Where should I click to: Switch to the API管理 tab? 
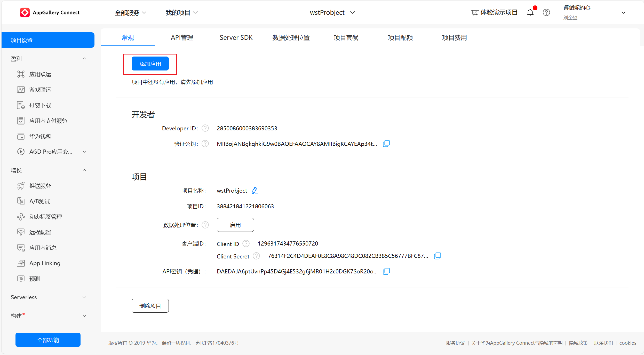tap(182, 38)
